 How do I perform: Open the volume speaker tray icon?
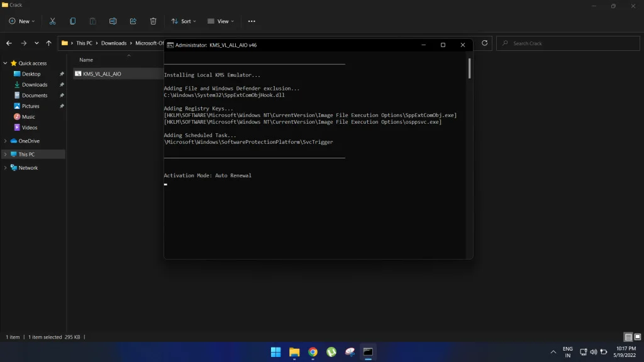[x=594, y=352]
